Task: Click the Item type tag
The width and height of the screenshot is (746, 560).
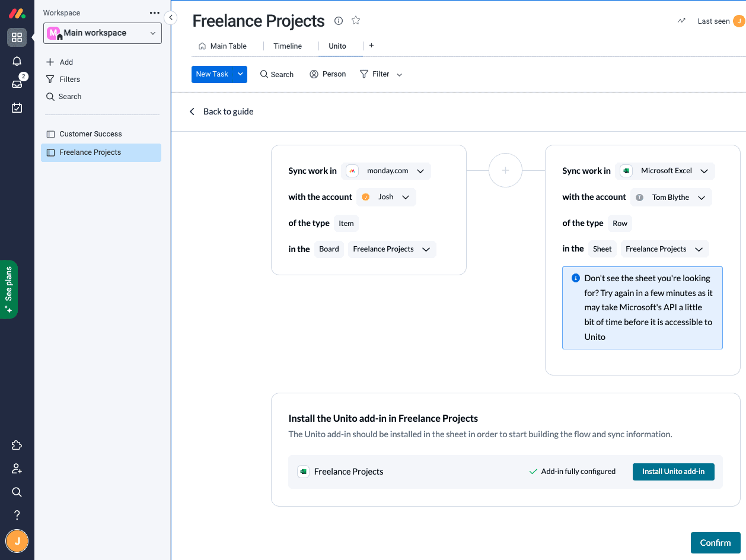Action: pyautogui.click(x=346, y=224)
